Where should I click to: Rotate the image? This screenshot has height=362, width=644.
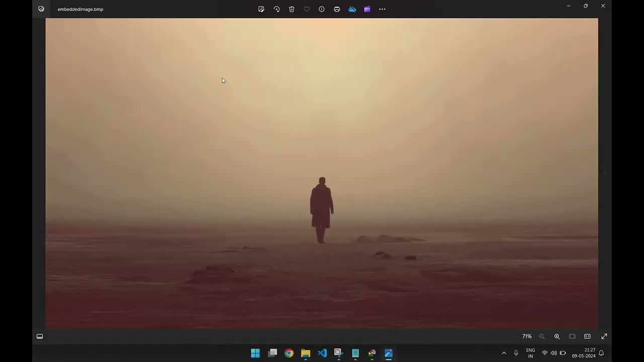pyautogui.click(x=276, y=9)
